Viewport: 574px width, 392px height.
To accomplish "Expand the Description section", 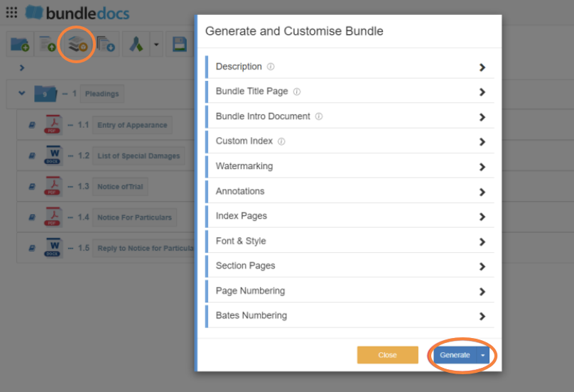I will coord(350,67).
